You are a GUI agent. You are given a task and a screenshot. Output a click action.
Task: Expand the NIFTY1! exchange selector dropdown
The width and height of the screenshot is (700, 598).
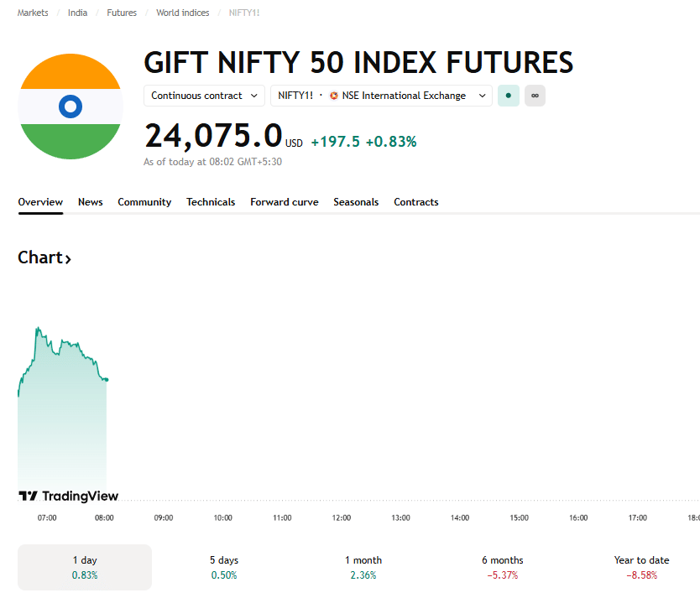[381, 96]
